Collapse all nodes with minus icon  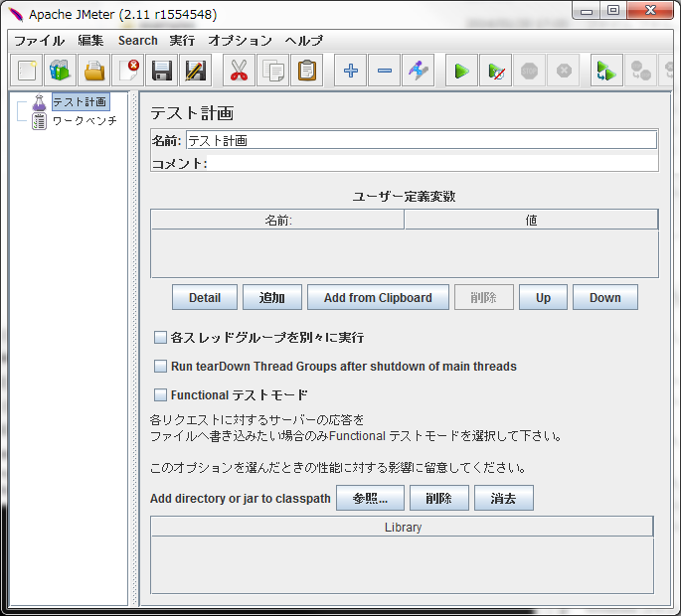coord(385,71)
